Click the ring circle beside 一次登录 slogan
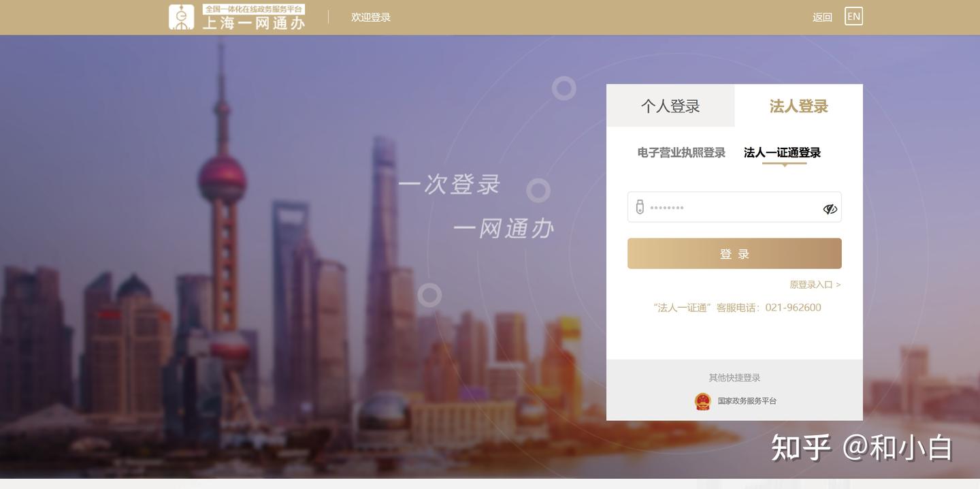Viewport: 980px width, 489px height. pyautogui.click(x=538, y=190)
